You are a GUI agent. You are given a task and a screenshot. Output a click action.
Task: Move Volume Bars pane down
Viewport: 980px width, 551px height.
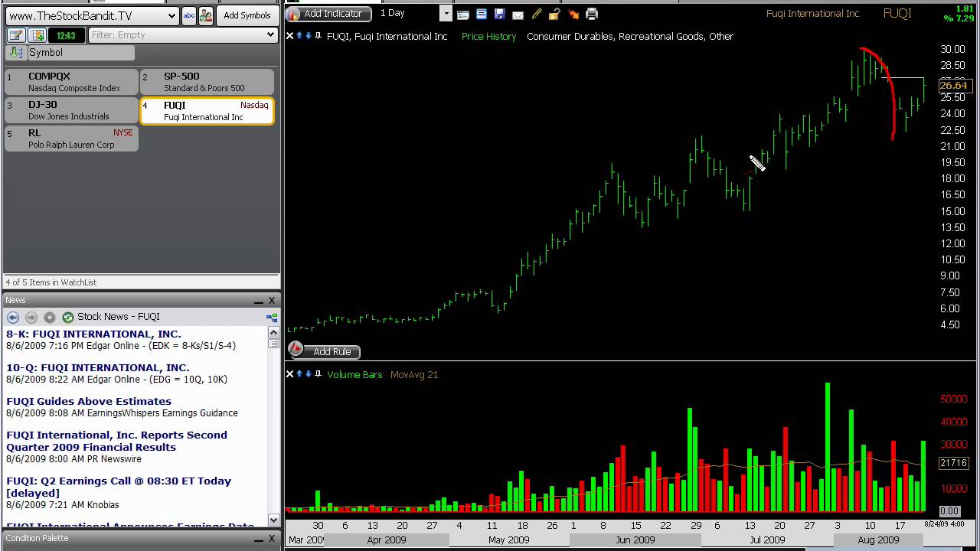point(309,374)
